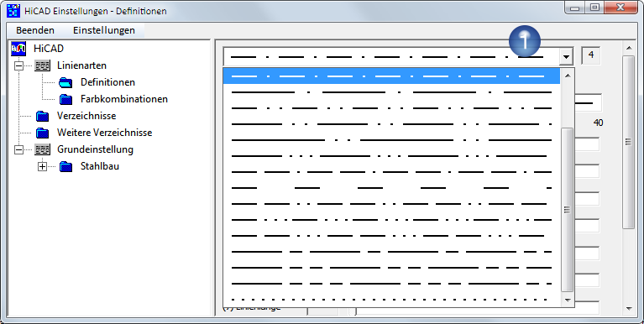
Task: Click the folder icon beside Verzeichnisse
Action: [x=42, y=116]
